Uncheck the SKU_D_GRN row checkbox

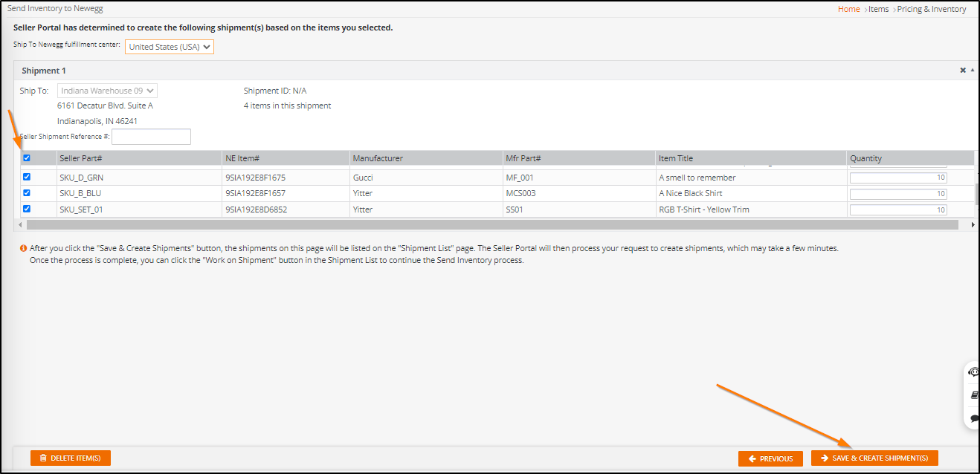(x=27, y=178)
